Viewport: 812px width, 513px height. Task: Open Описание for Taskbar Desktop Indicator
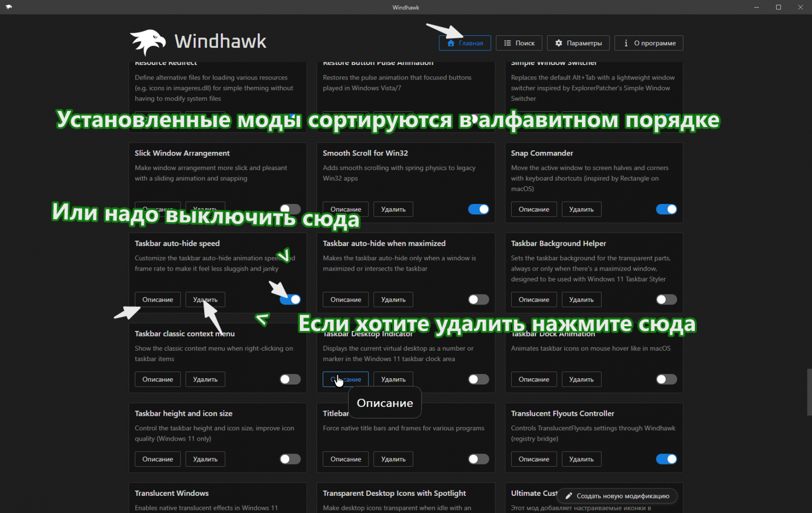[x=346, y=379]
